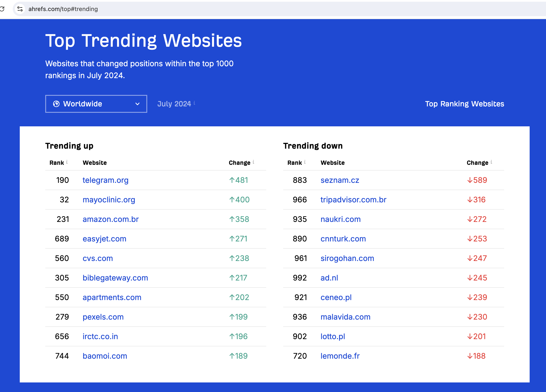The width and height of the screenshot is (546, 392).
Task: Open telegram.org link
Action: (x=105, y=180)
